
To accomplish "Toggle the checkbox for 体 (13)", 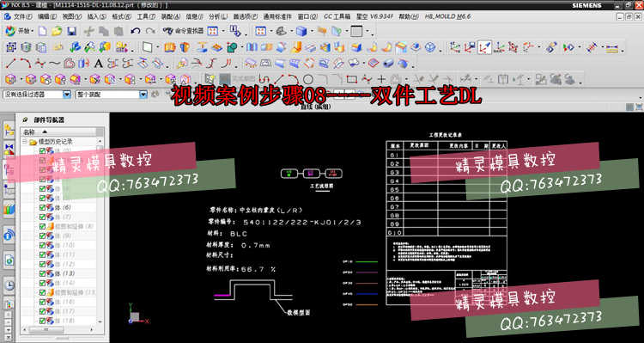I will (x=42, y=273).
